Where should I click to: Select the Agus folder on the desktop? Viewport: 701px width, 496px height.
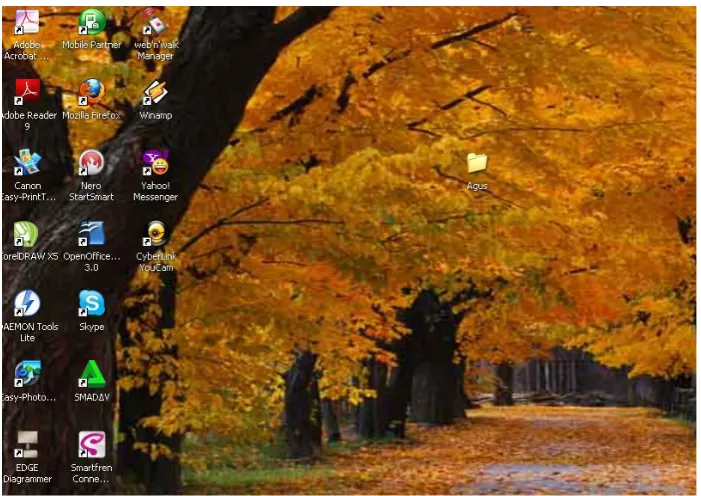[477, 163]
